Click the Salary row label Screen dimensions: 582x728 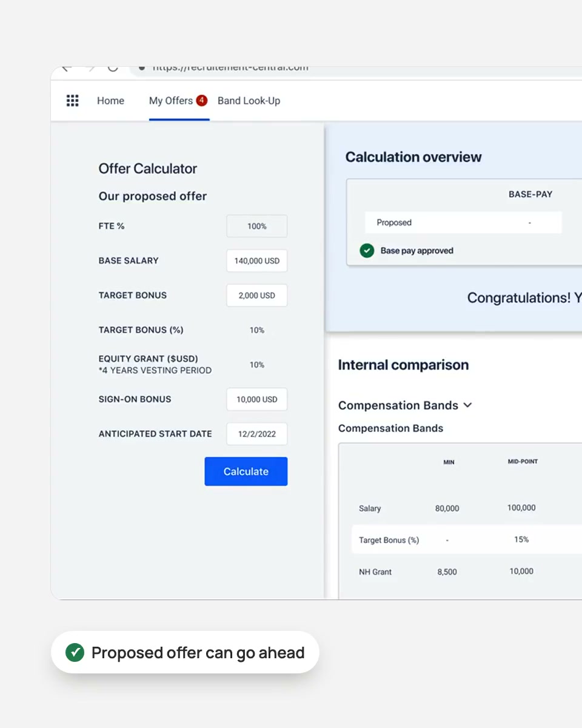pyautogui.click(x=370, y=508)
